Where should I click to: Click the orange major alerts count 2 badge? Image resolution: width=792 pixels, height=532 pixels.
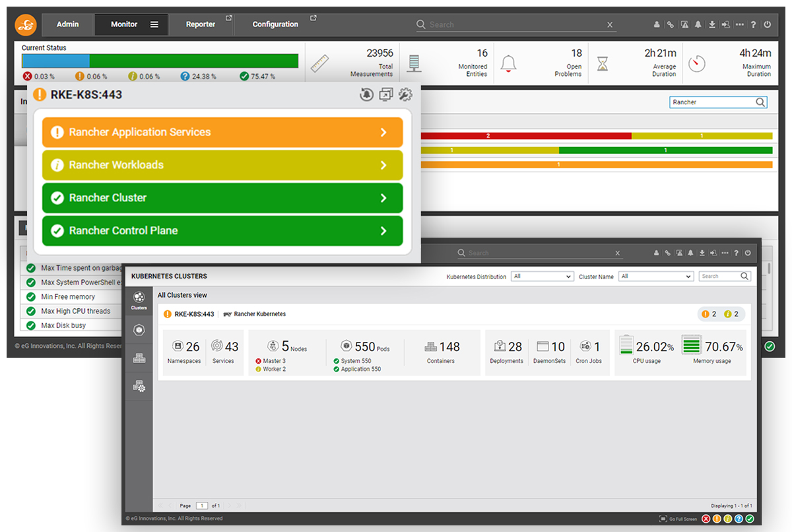tap(709, 314)
